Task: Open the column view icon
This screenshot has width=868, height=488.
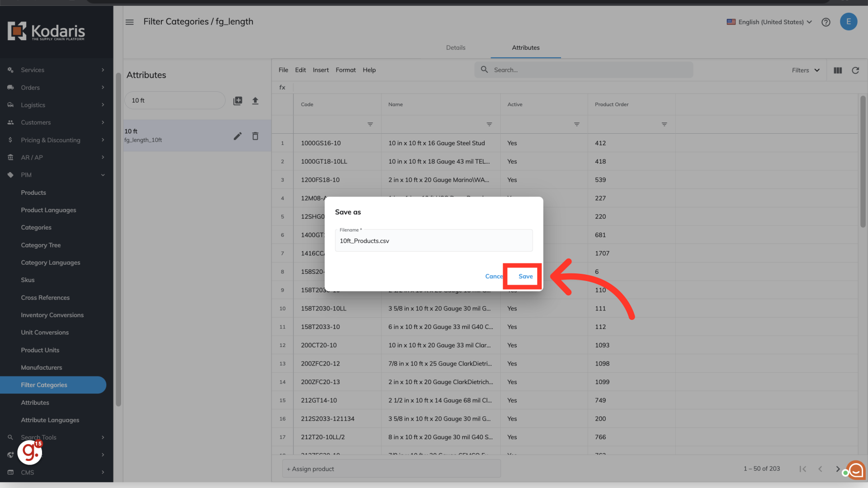Action: coord(837,70)
